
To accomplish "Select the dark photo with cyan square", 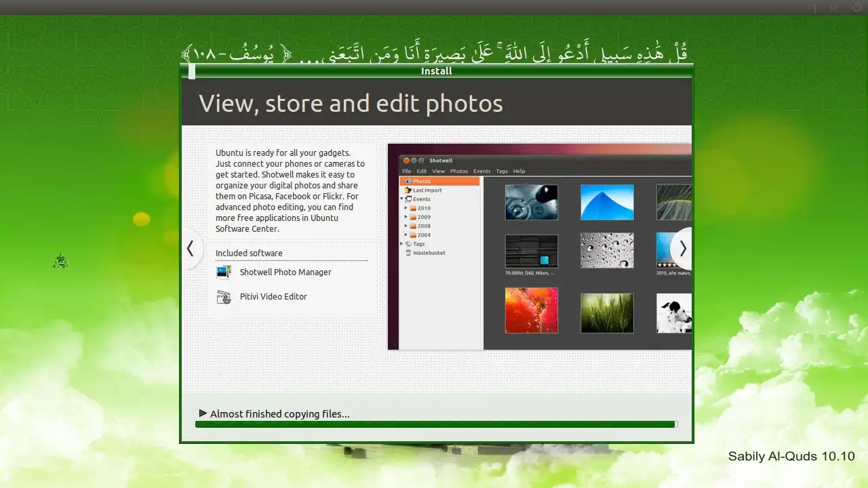I will pos(532,251).
